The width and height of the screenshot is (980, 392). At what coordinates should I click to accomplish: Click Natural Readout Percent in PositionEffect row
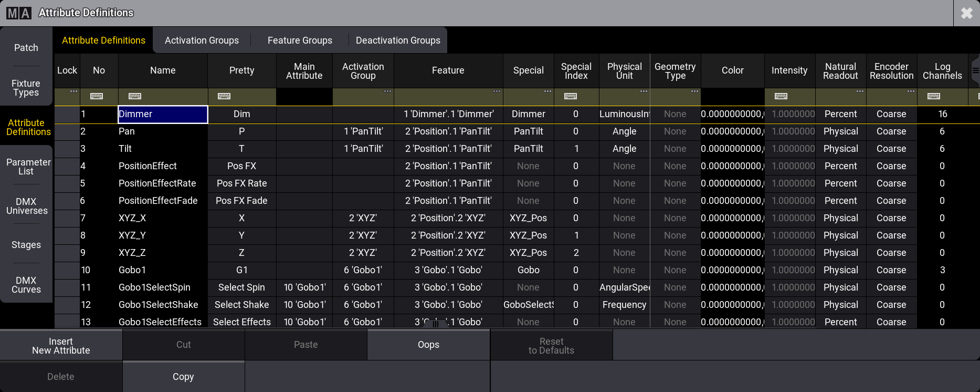(841, 166)
